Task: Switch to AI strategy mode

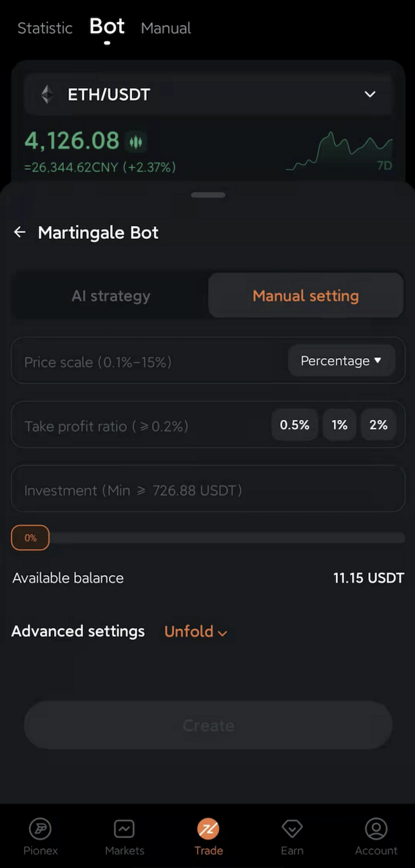Action: tap(110, 295)
